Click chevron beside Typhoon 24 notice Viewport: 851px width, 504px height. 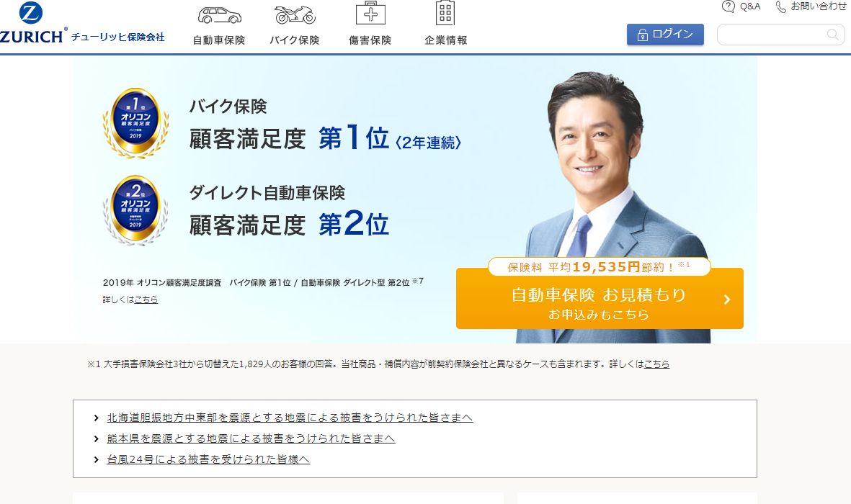point(96,459)
